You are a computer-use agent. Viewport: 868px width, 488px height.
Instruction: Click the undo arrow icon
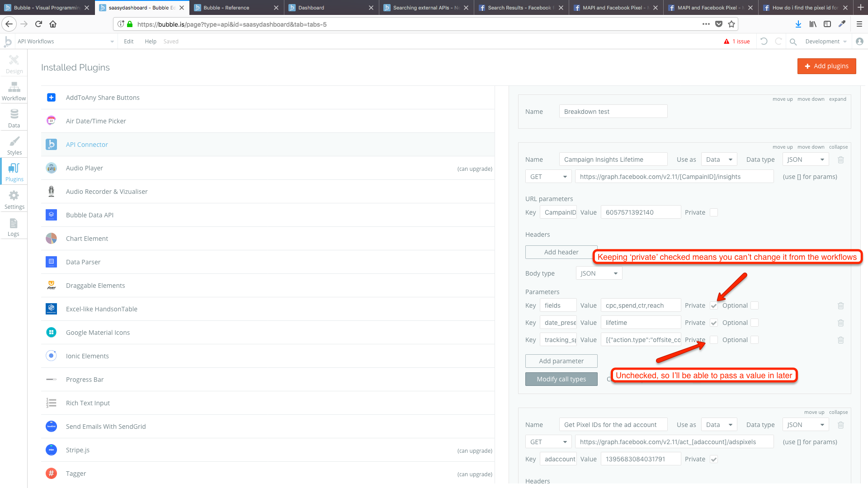pos(764,41)
